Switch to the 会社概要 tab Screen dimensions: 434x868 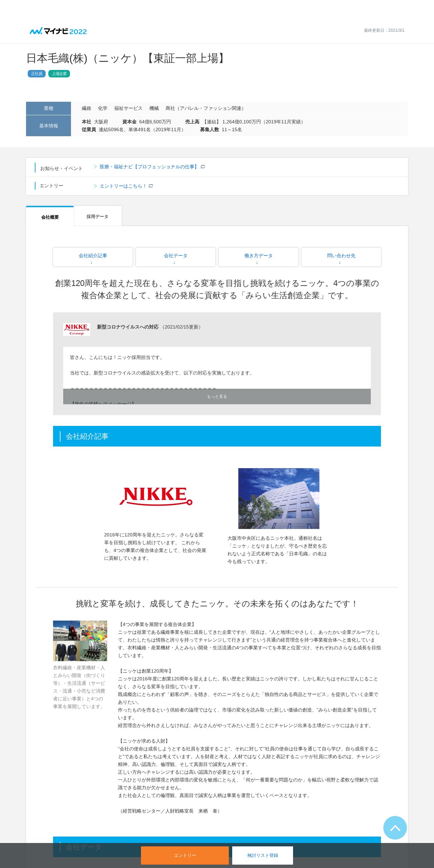tap(50, 217)
